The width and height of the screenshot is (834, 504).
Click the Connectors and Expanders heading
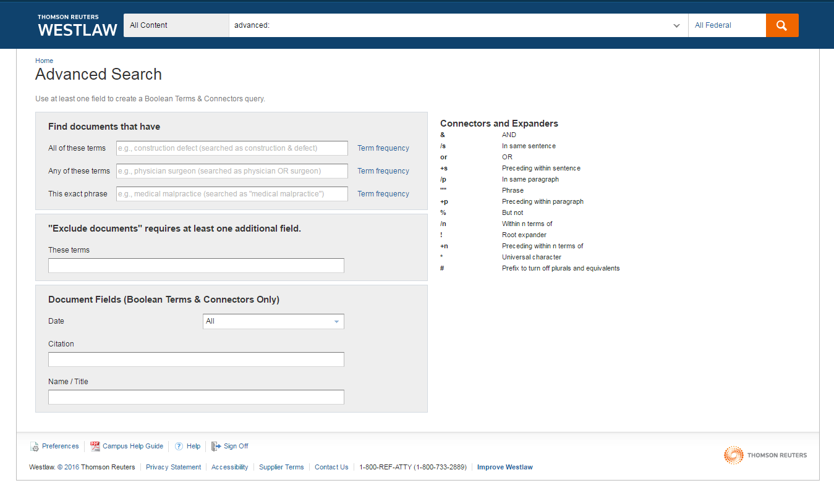pyautogui.click(x=499, y=124)
